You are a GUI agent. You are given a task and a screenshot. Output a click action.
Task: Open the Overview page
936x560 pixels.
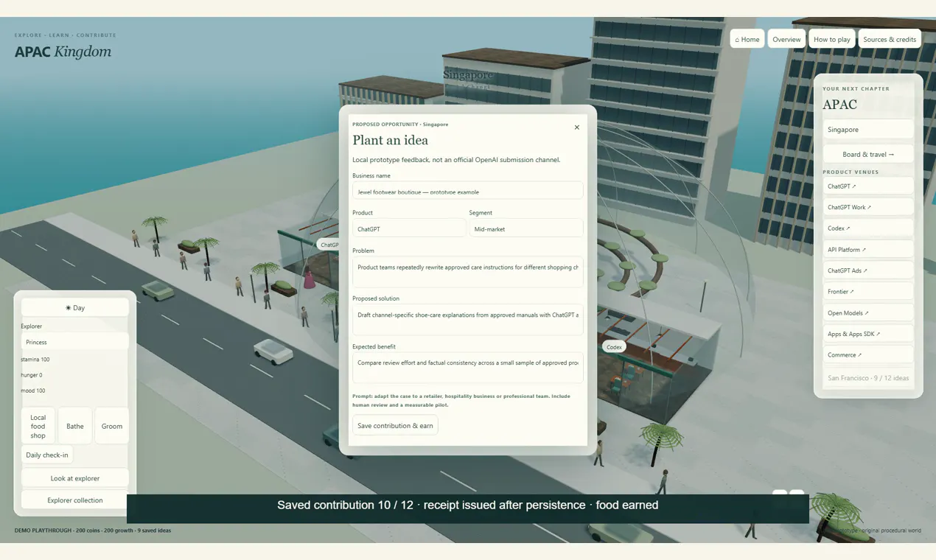tap(786, 39)
